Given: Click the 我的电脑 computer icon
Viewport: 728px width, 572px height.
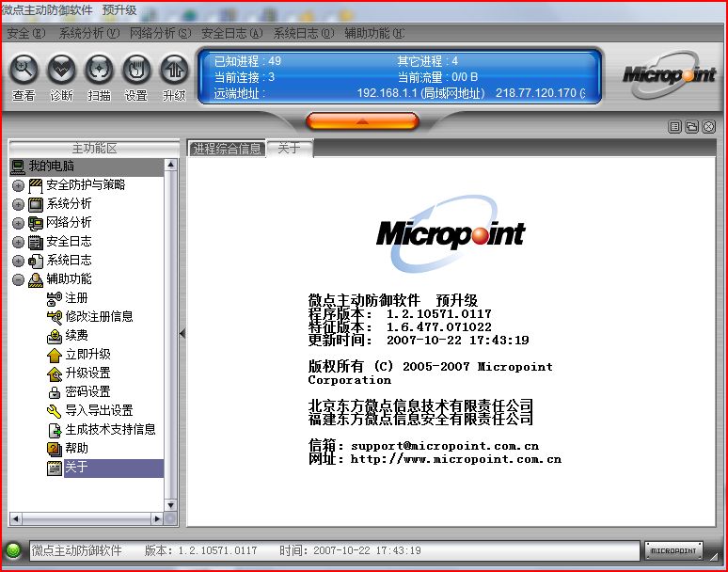Looking at the screenshot, I should 18,167.
